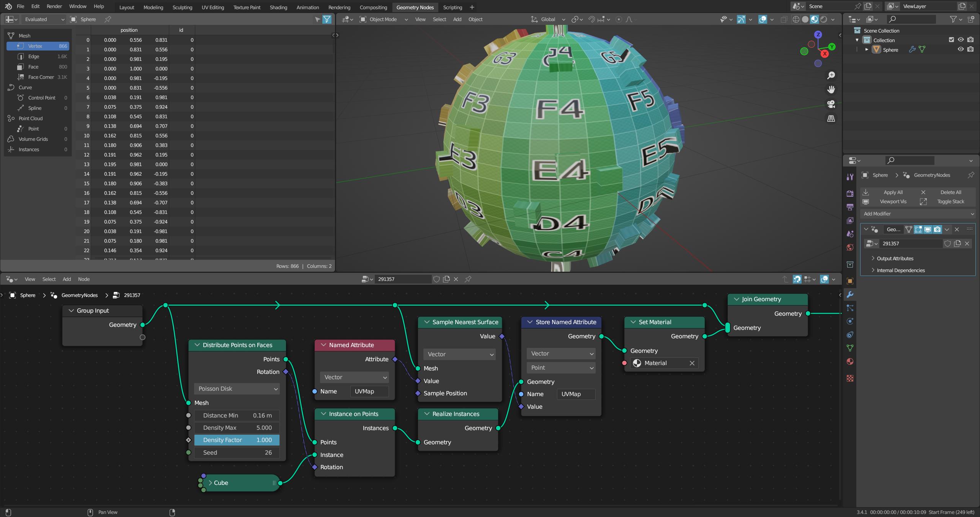980x517 pixels.
Task: Select wireframe viewport shading
Action: (796, 19)
